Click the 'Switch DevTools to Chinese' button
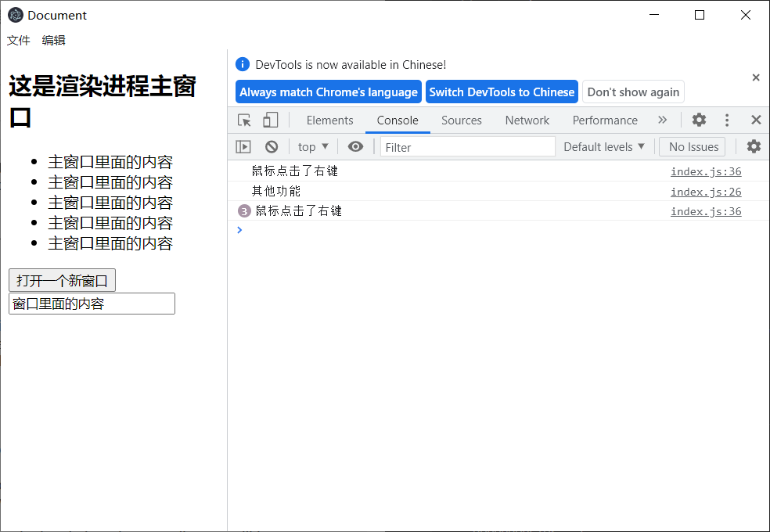 (502, 92)
